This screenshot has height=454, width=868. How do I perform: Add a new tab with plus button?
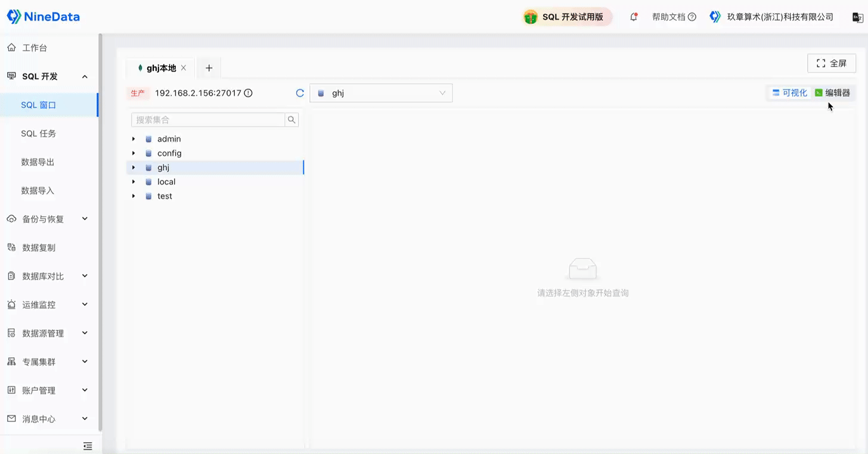[209, 68]
